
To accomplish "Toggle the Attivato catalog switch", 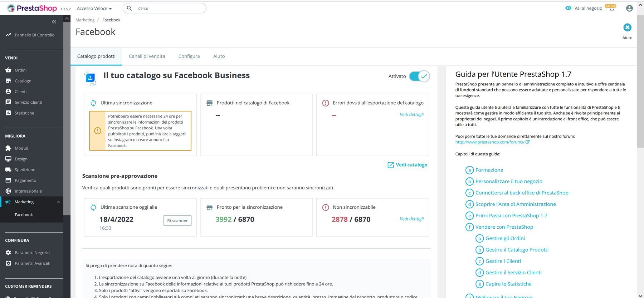I will [x=419, y=76].
